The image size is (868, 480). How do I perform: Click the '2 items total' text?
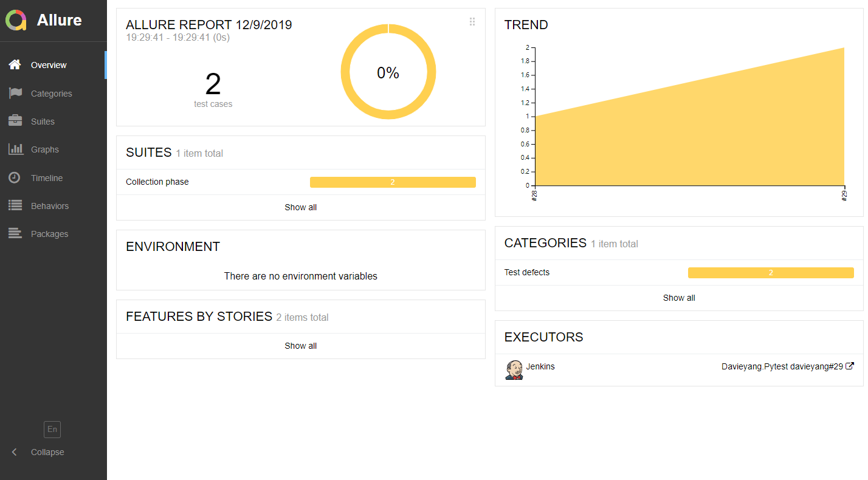coord(302,317)
